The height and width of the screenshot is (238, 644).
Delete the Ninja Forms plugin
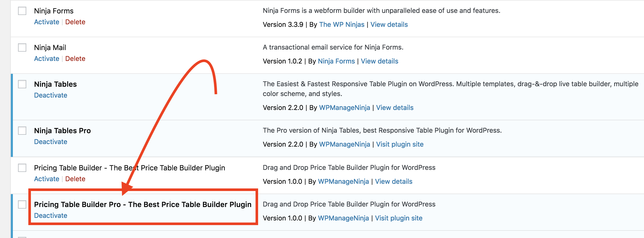[75, 22]
